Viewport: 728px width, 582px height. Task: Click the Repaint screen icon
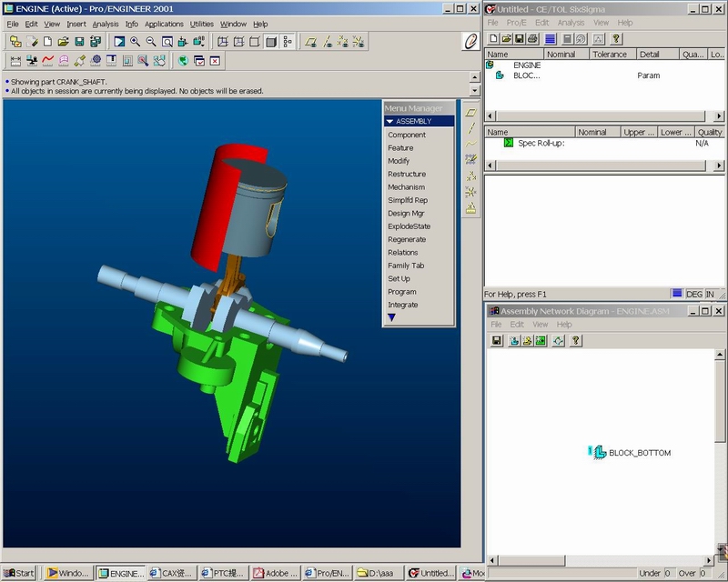(x=119, y=42)
